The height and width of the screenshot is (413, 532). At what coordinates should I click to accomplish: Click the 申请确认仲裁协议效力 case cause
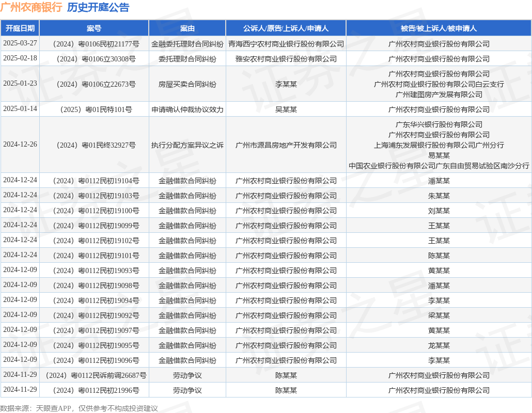point(187,109)
